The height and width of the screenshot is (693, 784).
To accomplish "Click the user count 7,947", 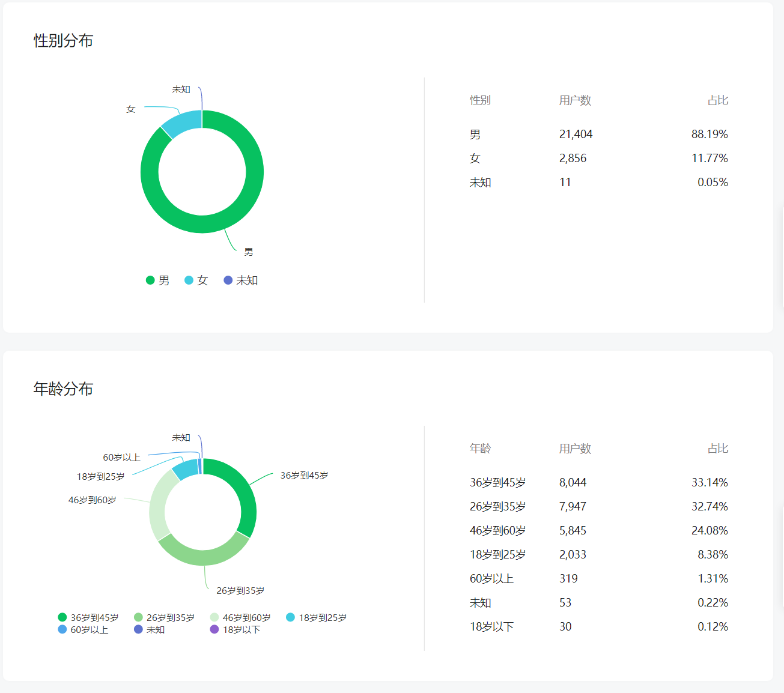I will point(573,507).
